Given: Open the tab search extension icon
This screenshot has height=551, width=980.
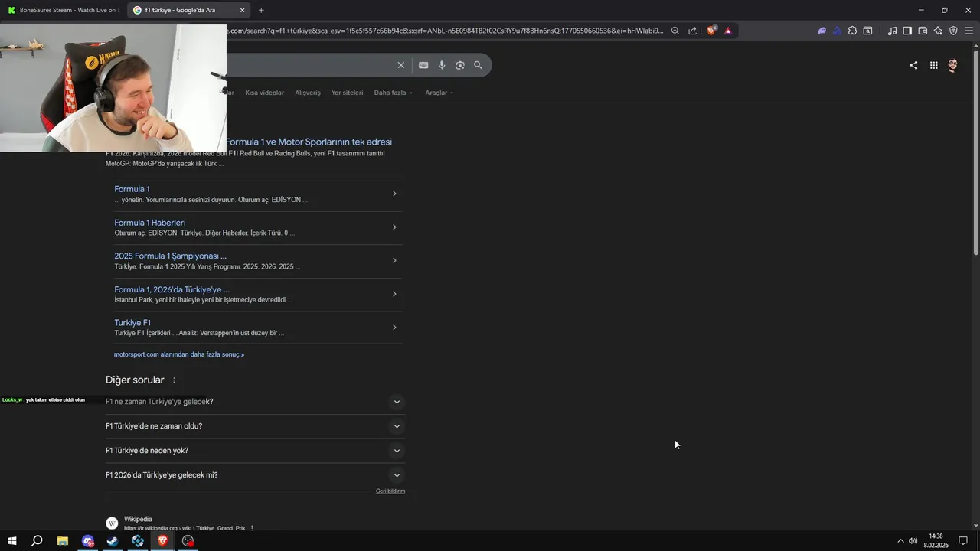Looking at the screenshot, I should coord(867,31).
